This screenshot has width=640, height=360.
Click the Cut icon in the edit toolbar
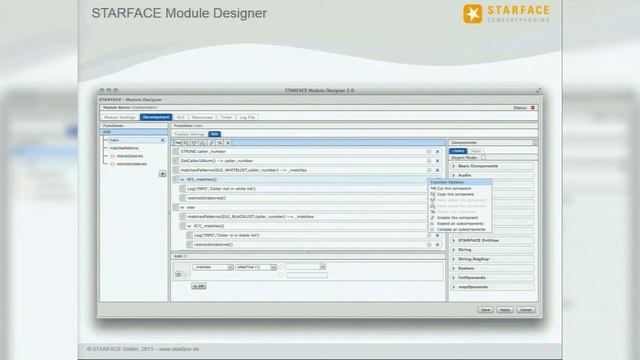[x=178, y=143]
